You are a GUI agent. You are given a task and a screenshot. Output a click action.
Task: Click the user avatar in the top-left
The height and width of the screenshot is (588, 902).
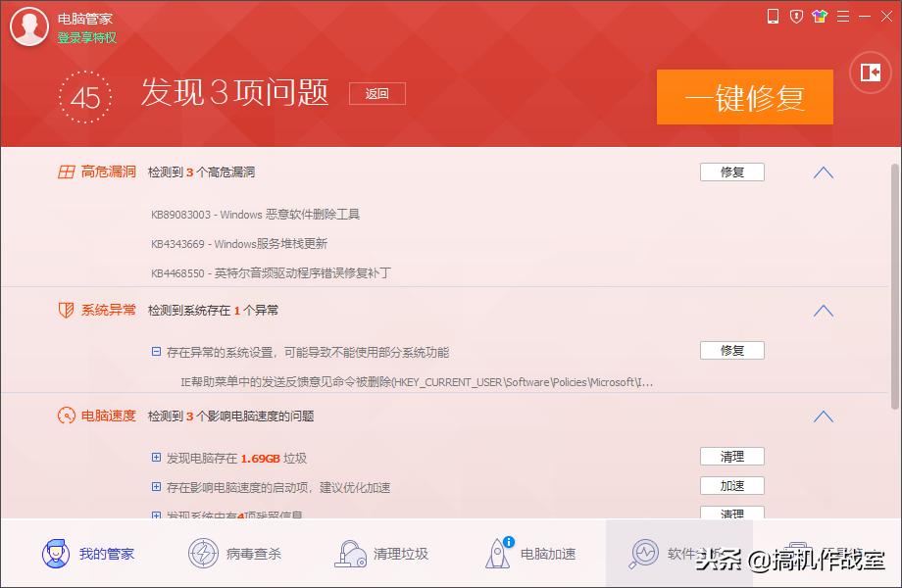point(29,25)
